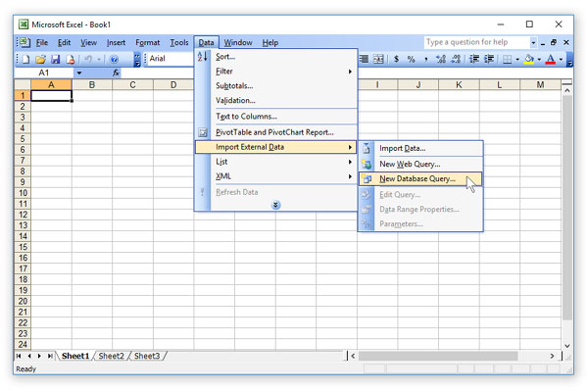Select Import Data... in submenu
588x390 pixels.
click(420, 149)
